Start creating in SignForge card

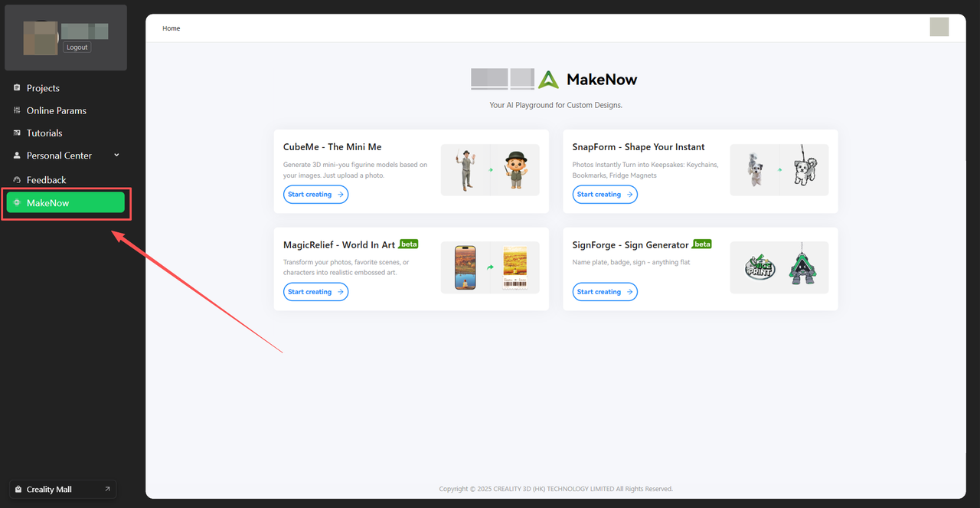[x=605, y=292]
